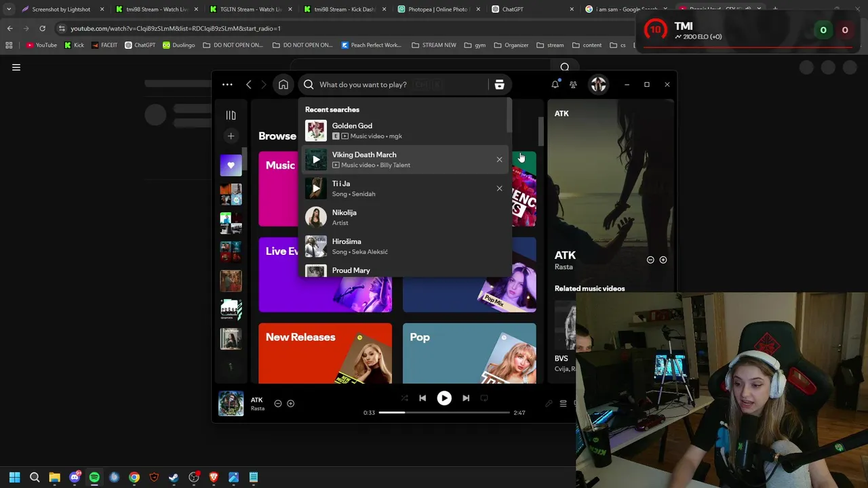Open Spotify's three-dot main menu
Screen dimensions: 868x488
click(x=227, y=85)
